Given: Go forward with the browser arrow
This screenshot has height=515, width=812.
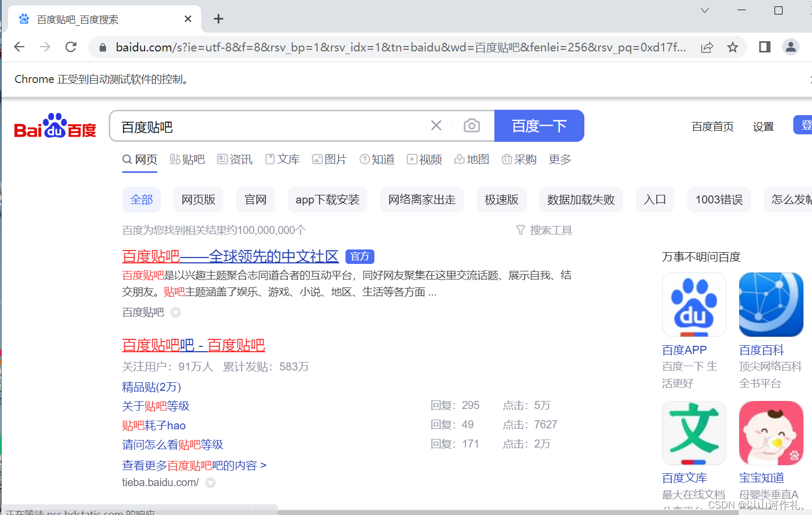Looking at the screenshot, I should [x=45, y=47].
